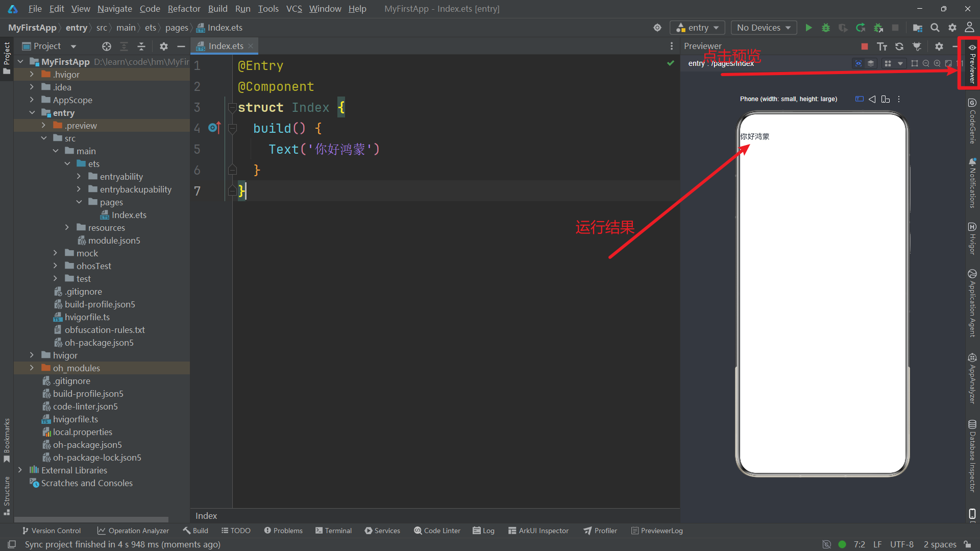Click the locate target crosshair beside entry dropdown

657,28
